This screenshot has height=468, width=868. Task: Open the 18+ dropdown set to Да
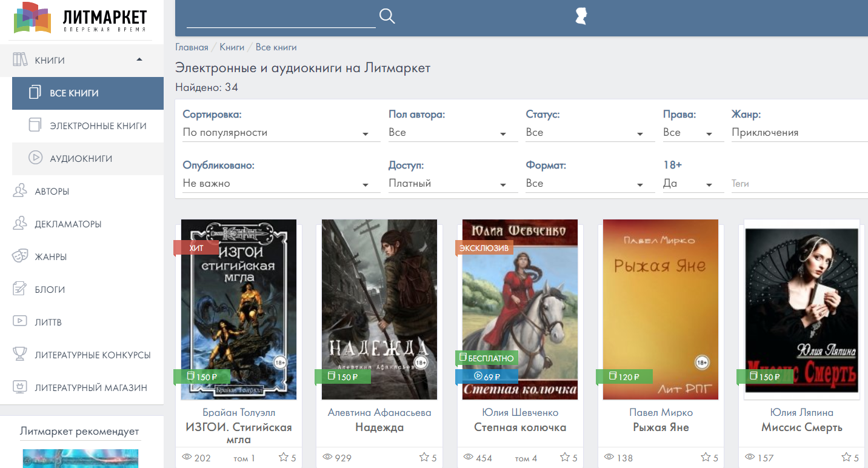(x=693, y=184)
